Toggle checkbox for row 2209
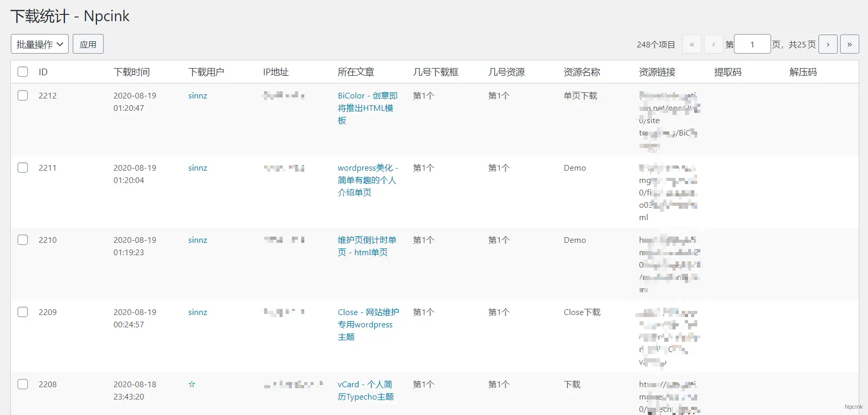 coord(23,312)
